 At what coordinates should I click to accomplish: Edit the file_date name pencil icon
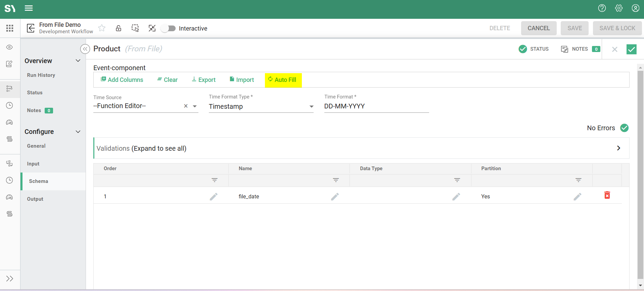pyautogui.click(x=335, y=197)
